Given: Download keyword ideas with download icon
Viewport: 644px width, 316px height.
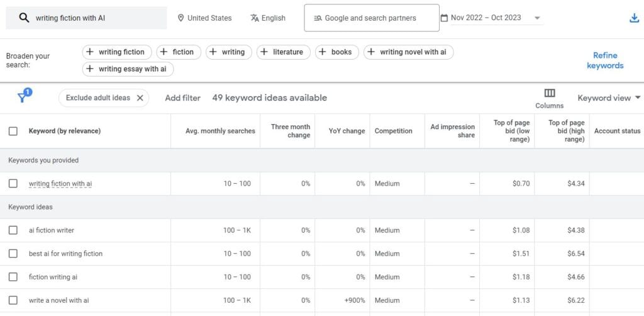Looking at the screenshot, I should (635, 18).
